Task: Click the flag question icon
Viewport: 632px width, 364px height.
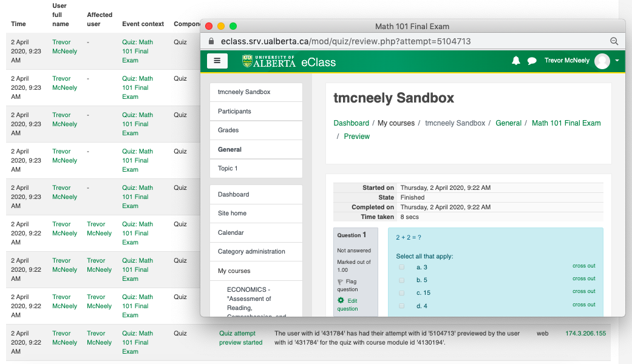Action: coord(341,281)
